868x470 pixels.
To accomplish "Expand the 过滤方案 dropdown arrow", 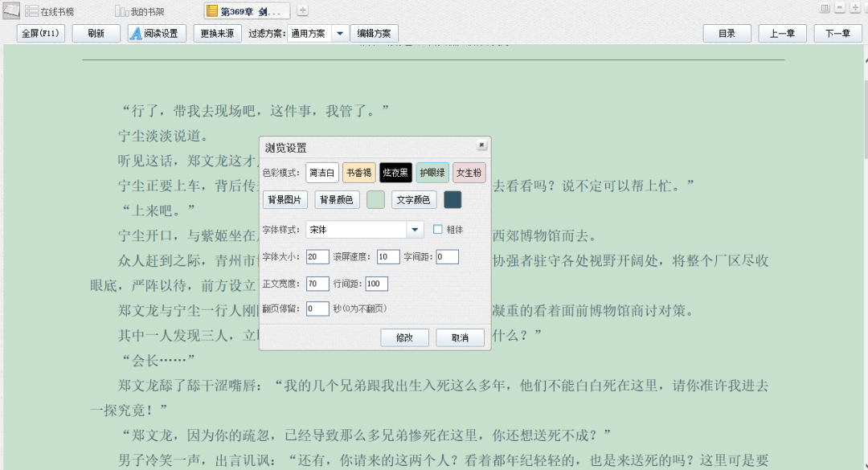I will (x=340, y=33).
